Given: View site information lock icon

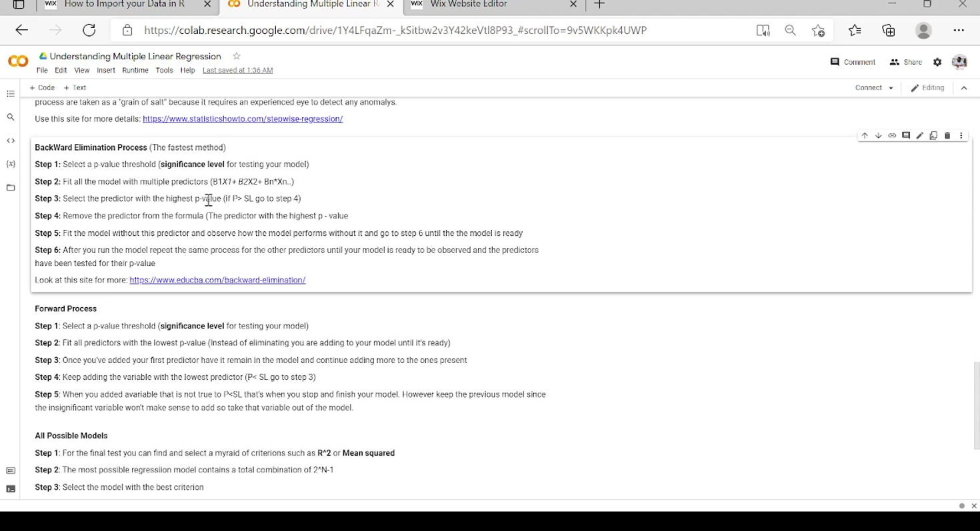Looking at the screenshot, I should pos(127,30).
